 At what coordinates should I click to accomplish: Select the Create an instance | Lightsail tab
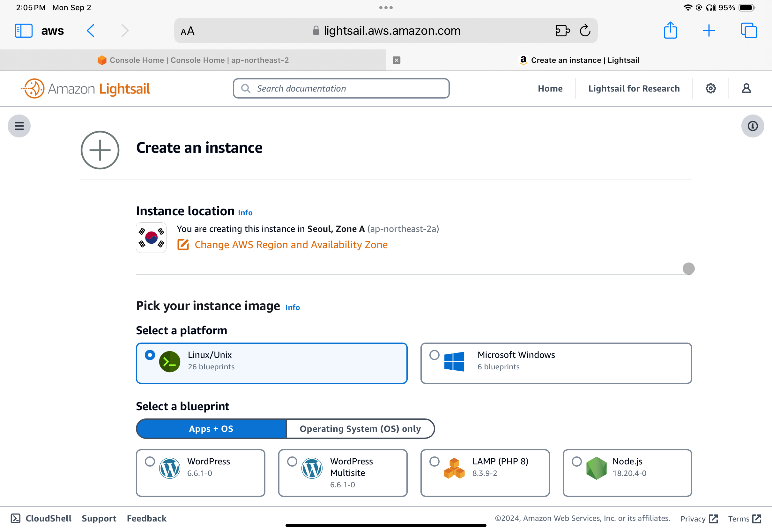click(x=579, y=60)
